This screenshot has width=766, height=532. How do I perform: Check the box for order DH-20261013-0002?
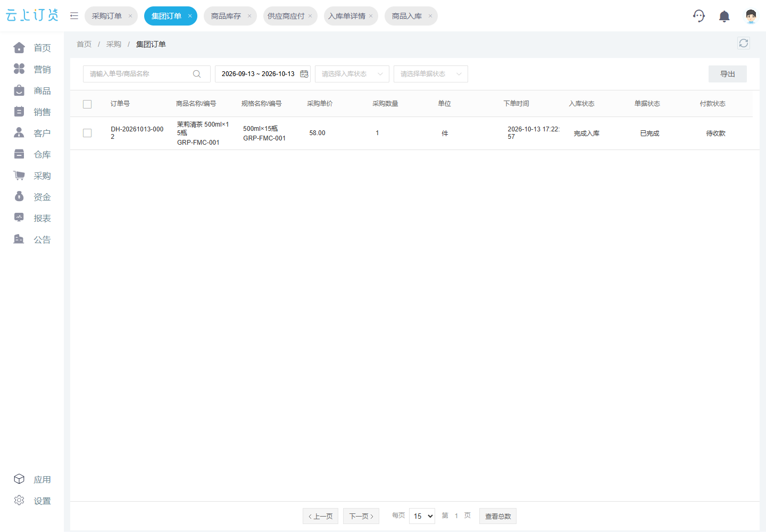[x=87, y=133]
